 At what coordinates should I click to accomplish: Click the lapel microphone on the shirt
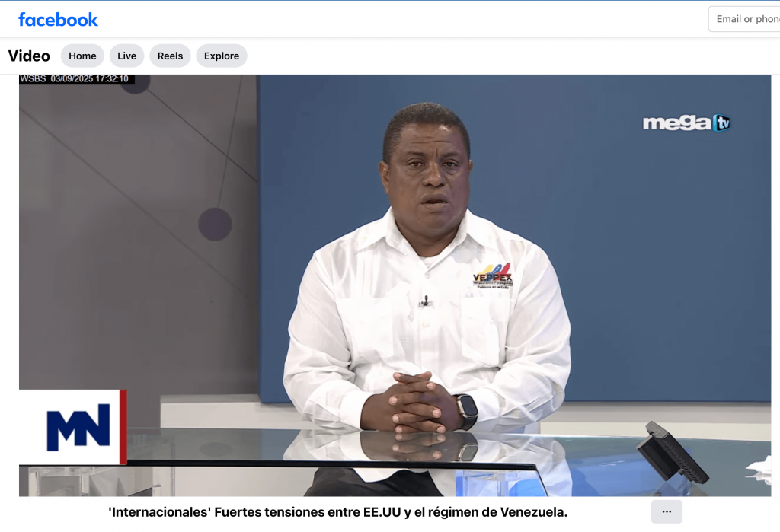pyautogui.click(x=425, y=301)
